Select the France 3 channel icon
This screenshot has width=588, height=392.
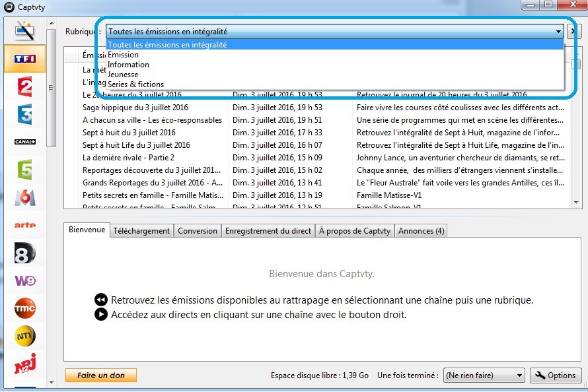pyautogui.click(x=24, y=114)
